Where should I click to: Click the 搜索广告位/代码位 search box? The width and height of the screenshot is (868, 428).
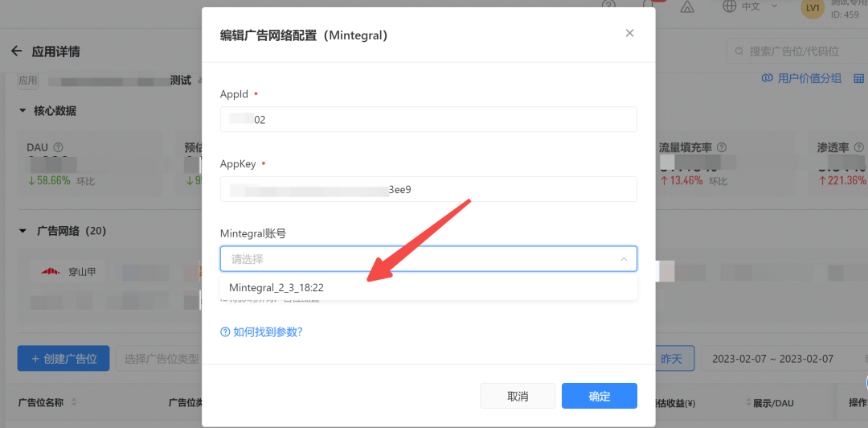(796, 51)
